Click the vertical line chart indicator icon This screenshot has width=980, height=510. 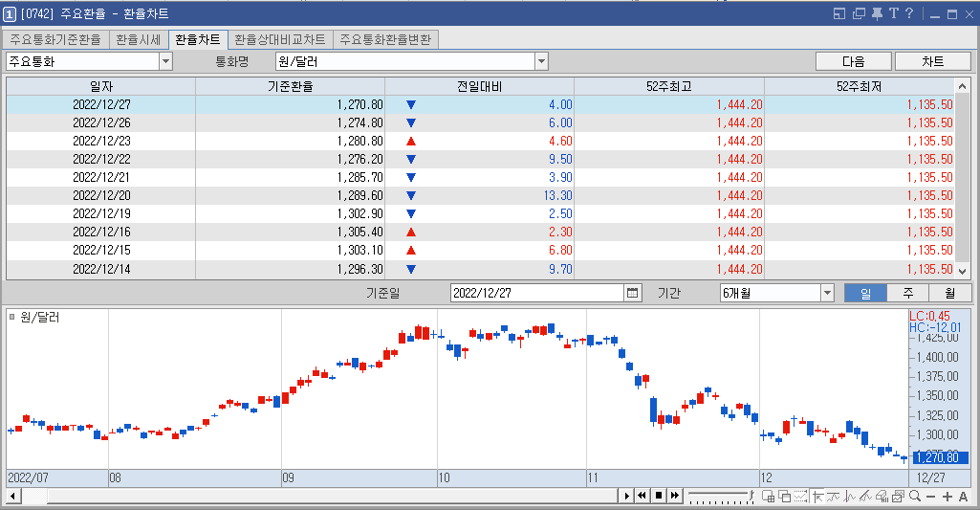849,497
